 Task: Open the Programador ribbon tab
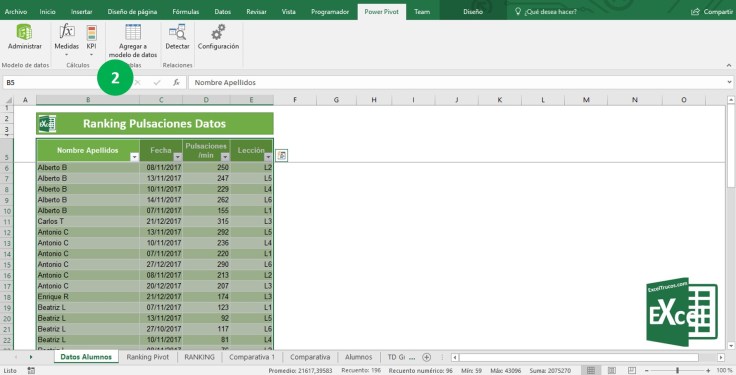330,12
